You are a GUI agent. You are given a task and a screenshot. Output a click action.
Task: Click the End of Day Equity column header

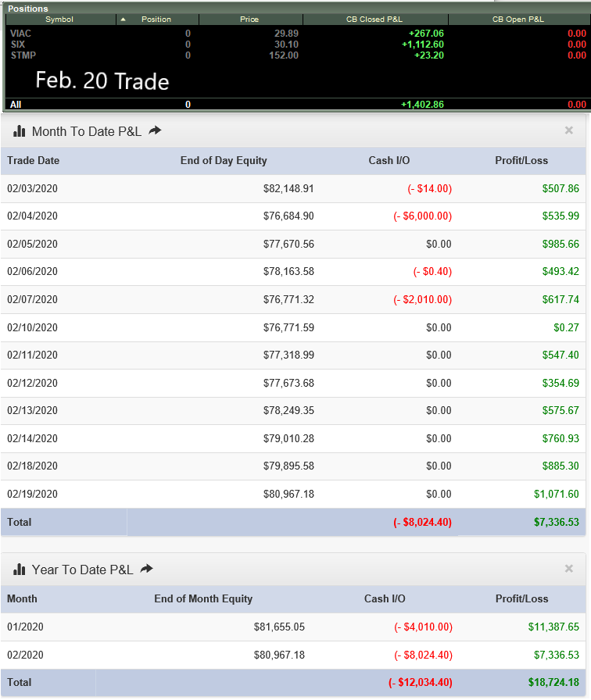(x=224, y=161)
